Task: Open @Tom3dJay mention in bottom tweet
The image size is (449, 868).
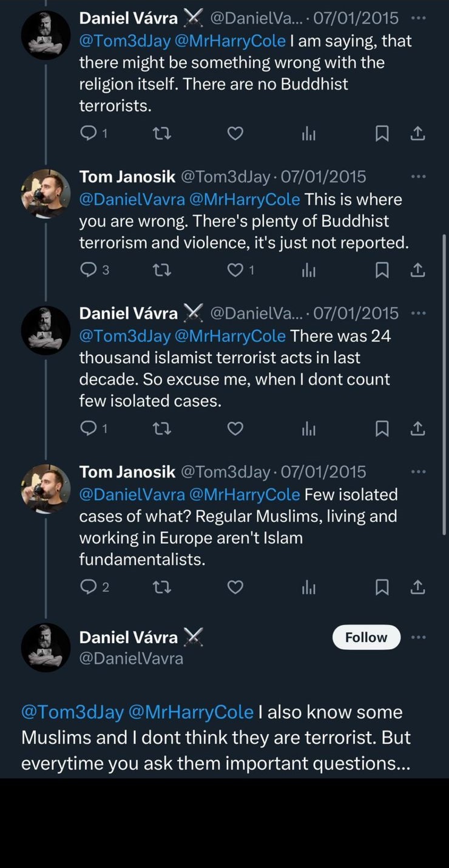Action: [x=72, y=712]
